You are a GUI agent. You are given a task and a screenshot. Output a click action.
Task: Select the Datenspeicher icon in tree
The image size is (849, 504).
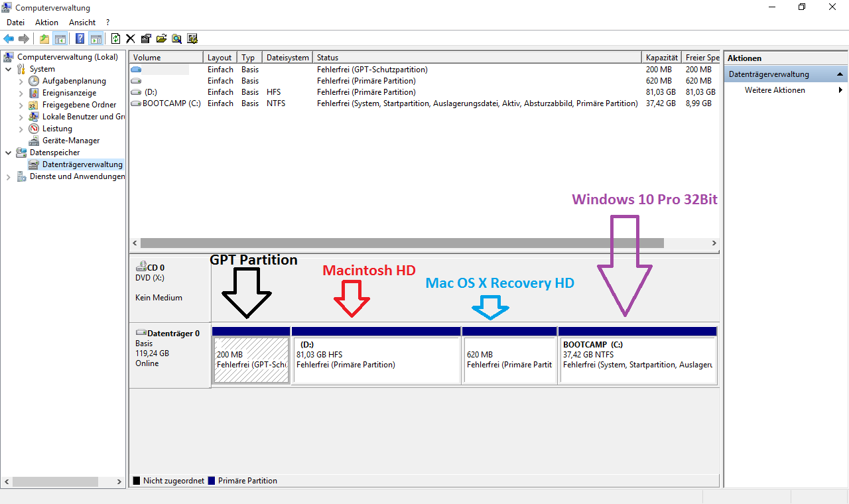[22, 153]
